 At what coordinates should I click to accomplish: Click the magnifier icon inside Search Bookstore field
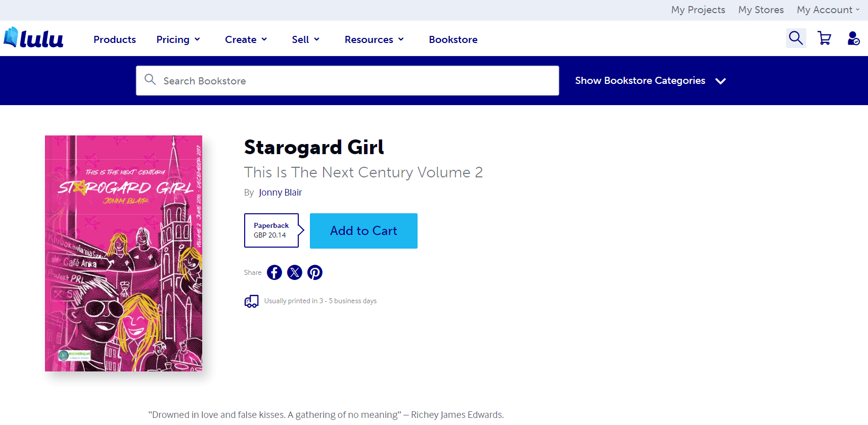[150, 79]
